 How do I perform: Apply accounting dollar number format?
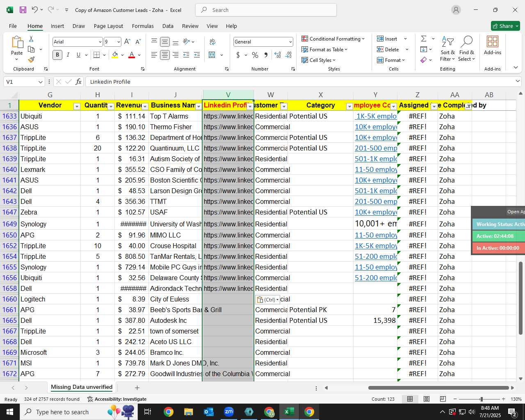238,55
